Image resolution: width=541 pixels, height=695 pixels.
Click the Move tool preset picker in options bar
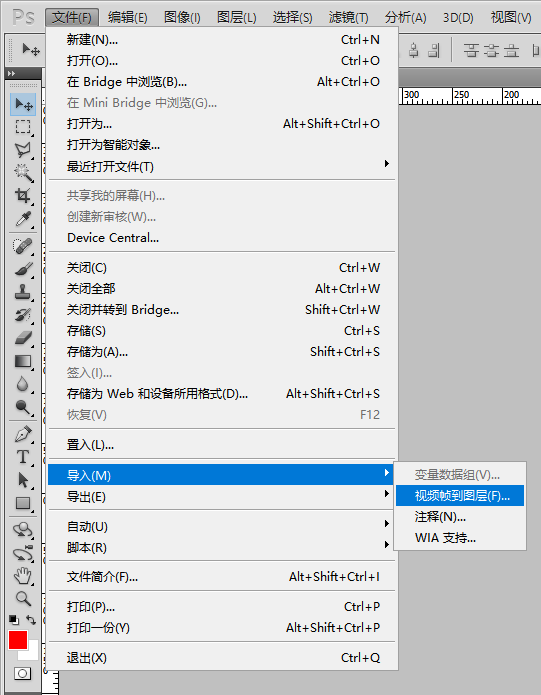pyautogui.click(x=31, y=50)
